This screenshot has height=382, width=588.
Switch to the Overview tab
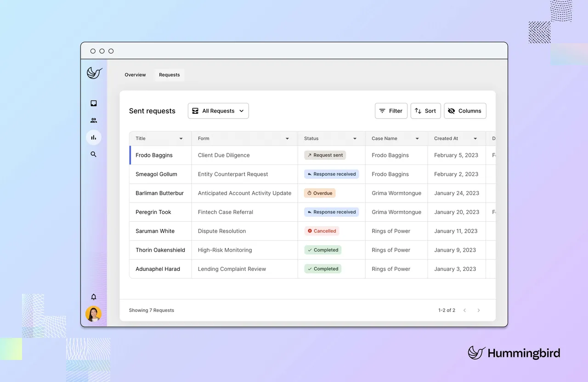coord(135,75)
